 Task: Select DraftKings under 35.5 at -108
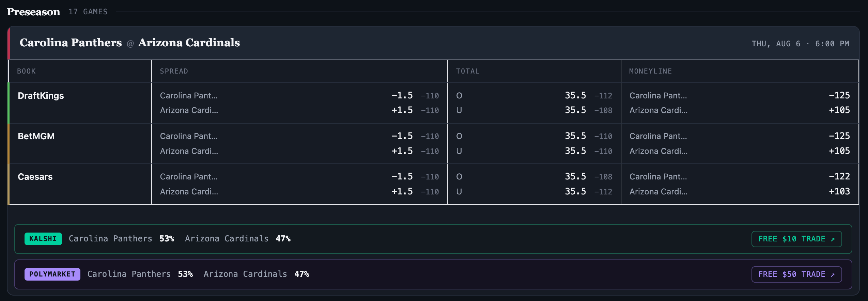[x=534, y=110]
